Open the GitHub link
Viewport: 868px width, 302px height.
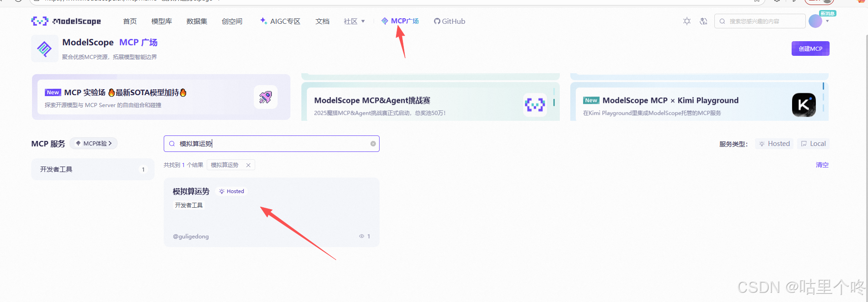(x=450, y=21)
